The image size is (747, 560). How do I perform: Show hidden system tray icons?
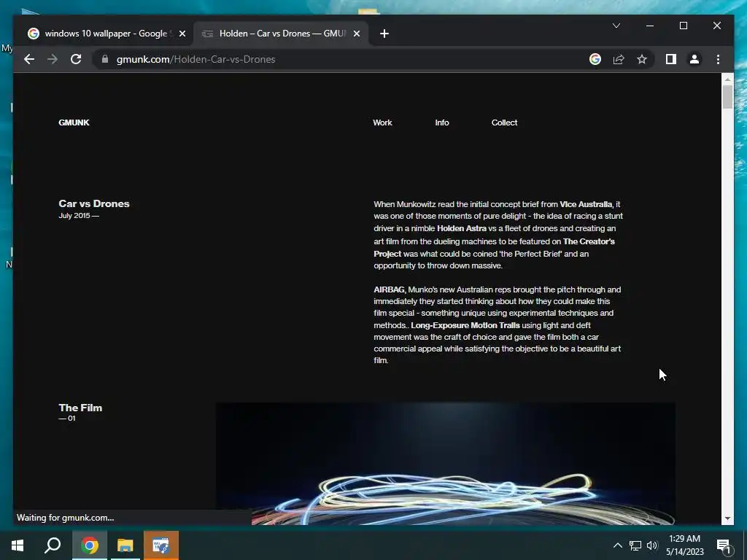tap(617, 545)
